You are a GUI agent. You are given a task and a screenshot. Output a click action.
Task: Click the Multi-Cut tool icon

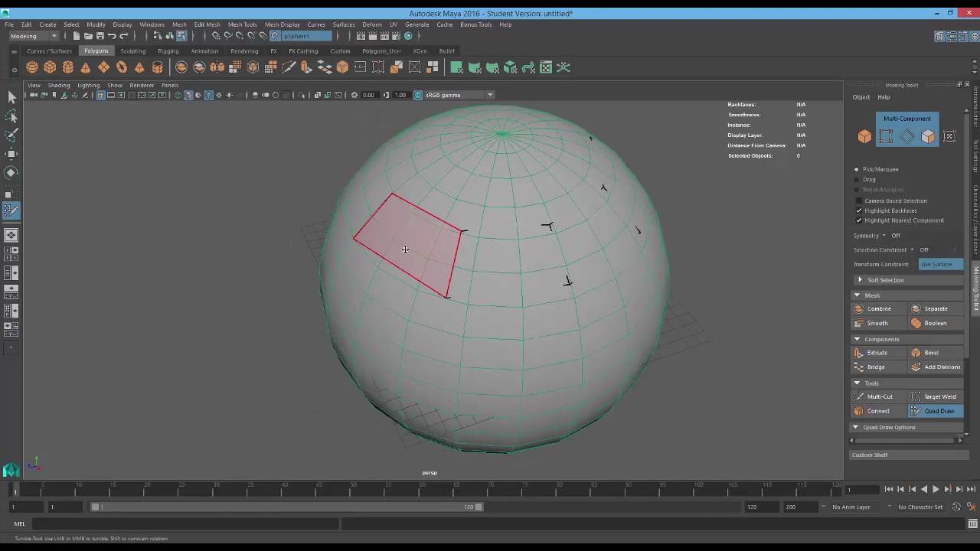(859, 396)
